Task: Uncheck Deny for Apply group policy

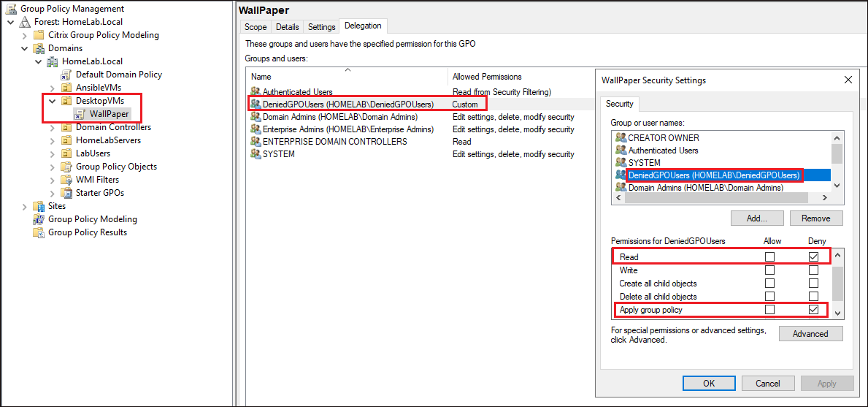Action: click(x=813, y=310)
